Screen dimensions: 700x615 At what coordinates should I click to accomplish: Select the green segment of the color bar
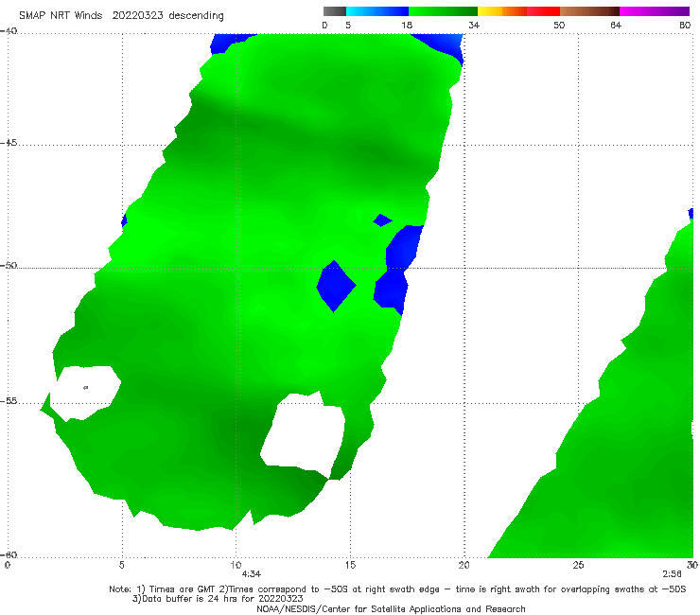(443, 11)
